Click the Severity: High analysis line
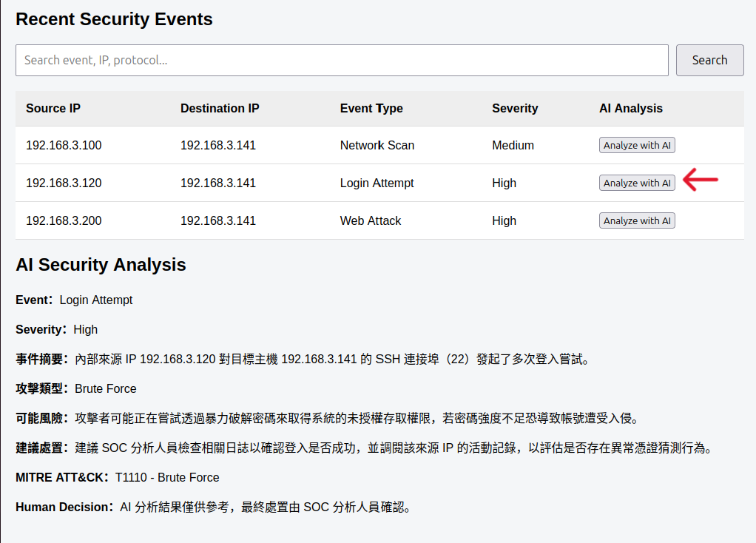This screenshot has width=756, height=543. (x=56, y=329)
